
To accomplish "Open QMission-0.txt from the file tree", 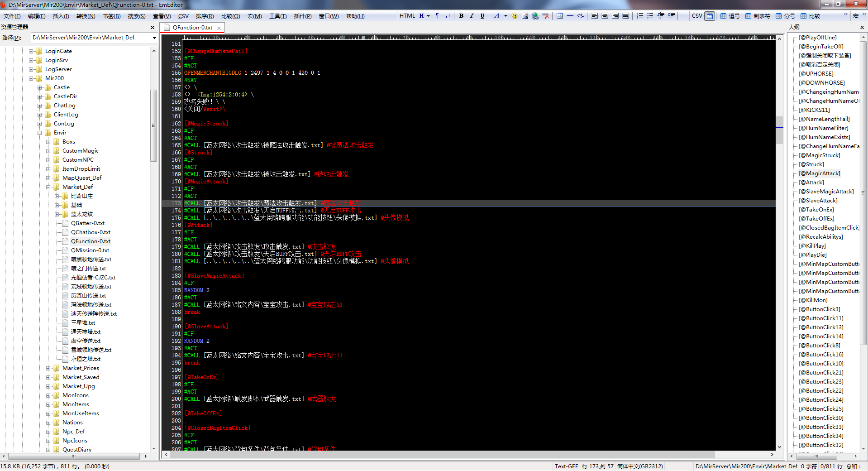I will 90,250.
